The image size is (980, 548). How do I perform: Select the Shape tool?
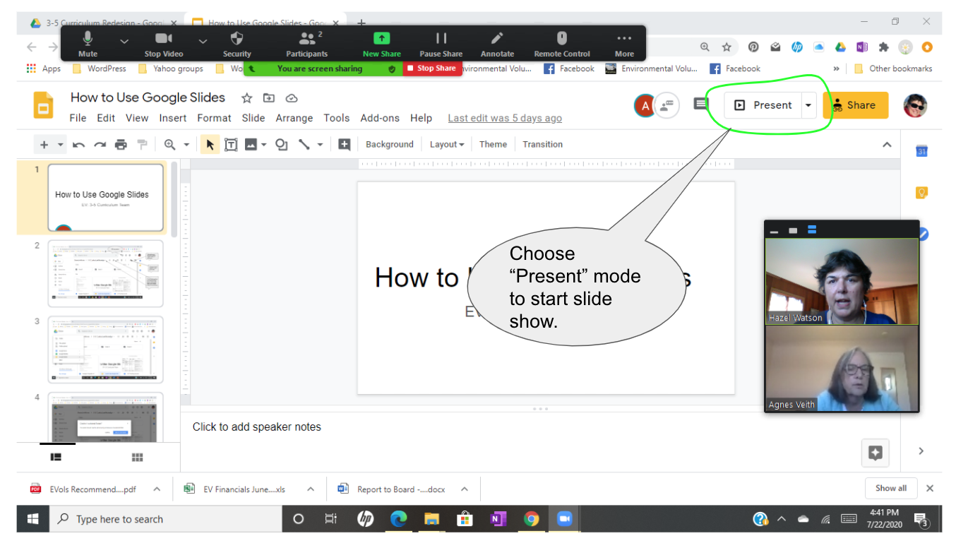(x=282, y=145)
